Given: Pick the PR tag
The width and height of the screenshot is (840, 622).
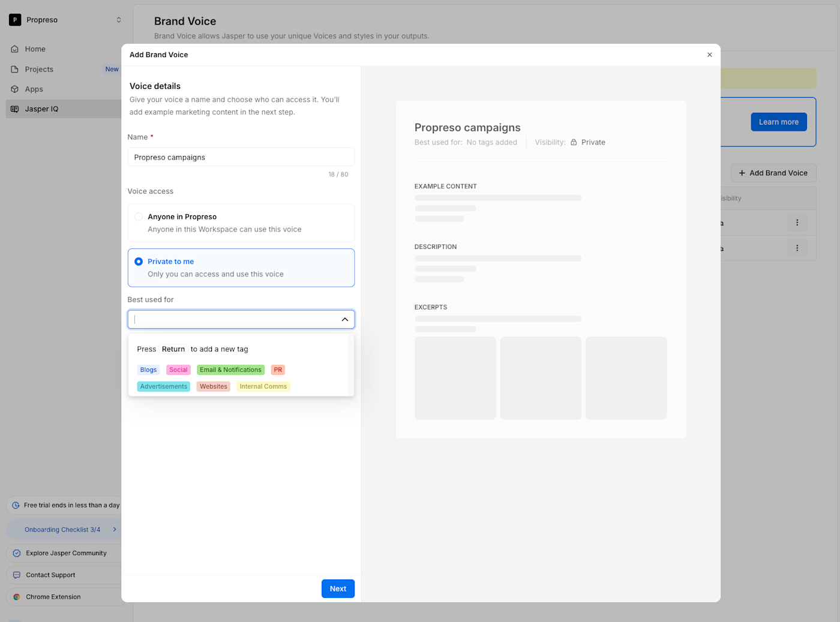Looking at the screenshot, I should click(278, 370).
